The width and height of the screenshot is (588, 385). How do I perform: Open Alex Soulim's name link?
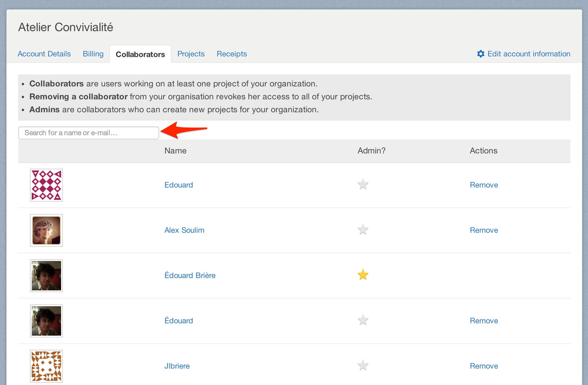(x=184, y=230)
